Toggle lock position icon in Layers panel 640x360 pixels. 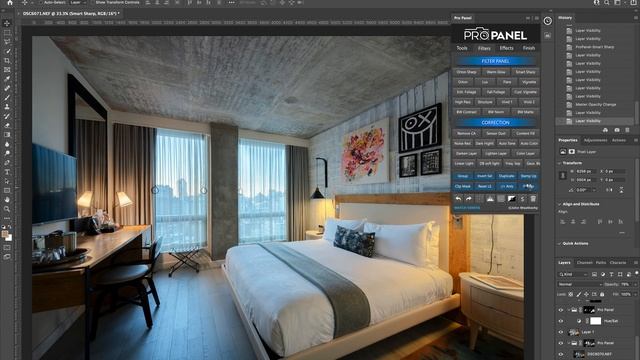[x=587, y=294]
